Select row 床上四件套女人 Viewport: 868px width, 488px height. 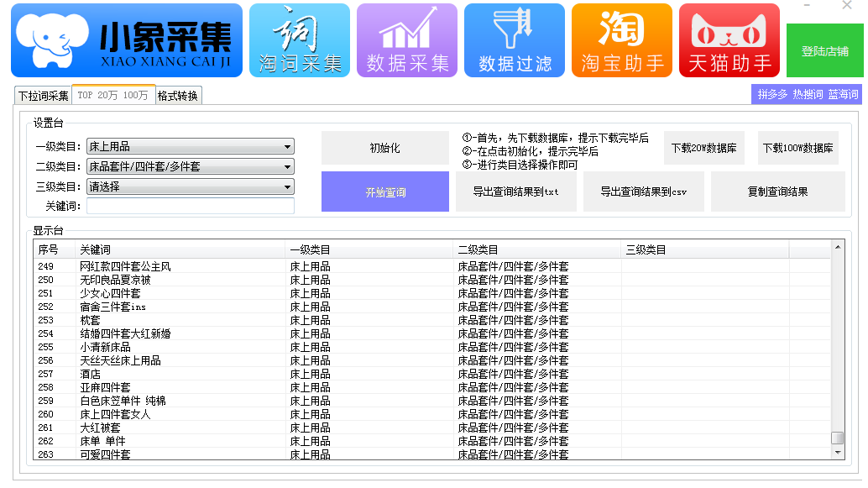tap(431, 414)
